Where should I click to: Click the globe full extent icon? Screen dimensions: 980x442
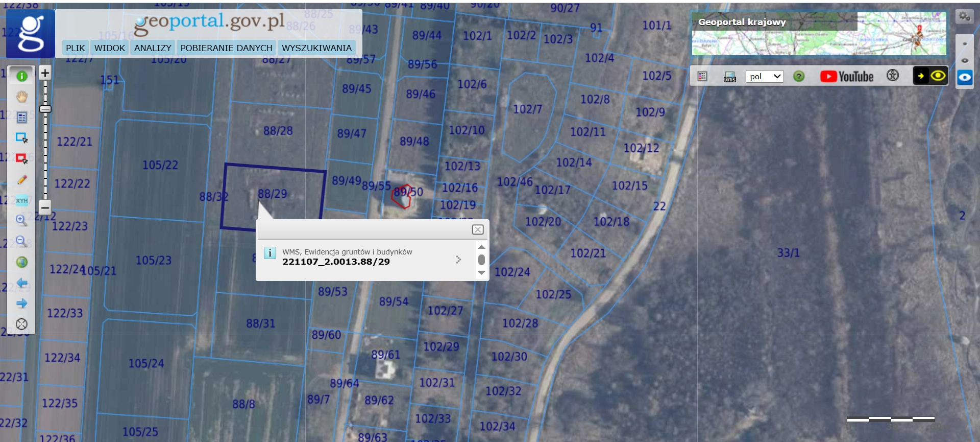(21, 262)
